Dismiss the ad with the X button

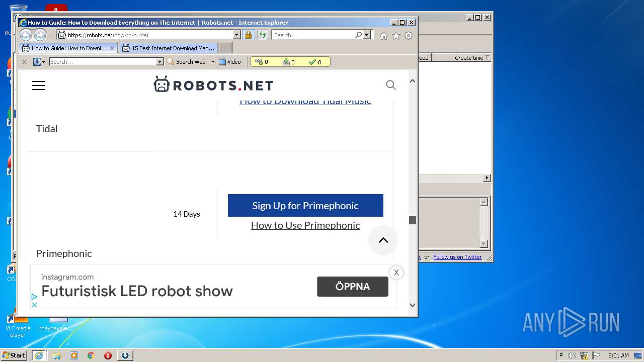(x=396, y=273)
